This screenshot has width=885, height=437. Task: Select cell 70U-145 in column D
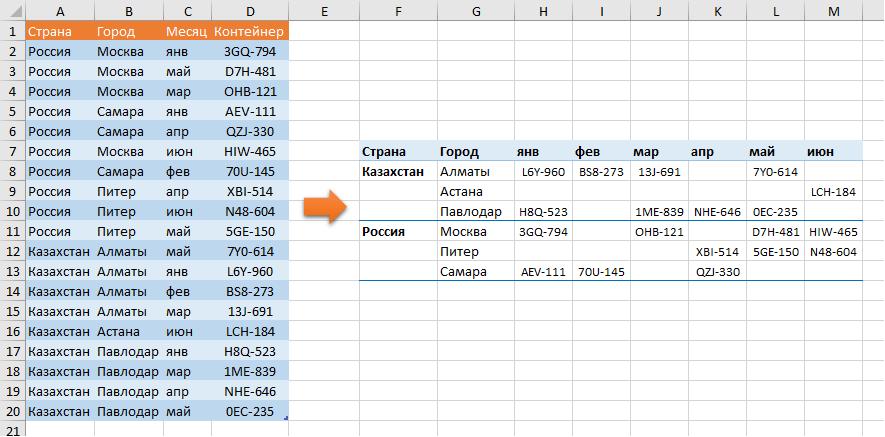[250, 172]
